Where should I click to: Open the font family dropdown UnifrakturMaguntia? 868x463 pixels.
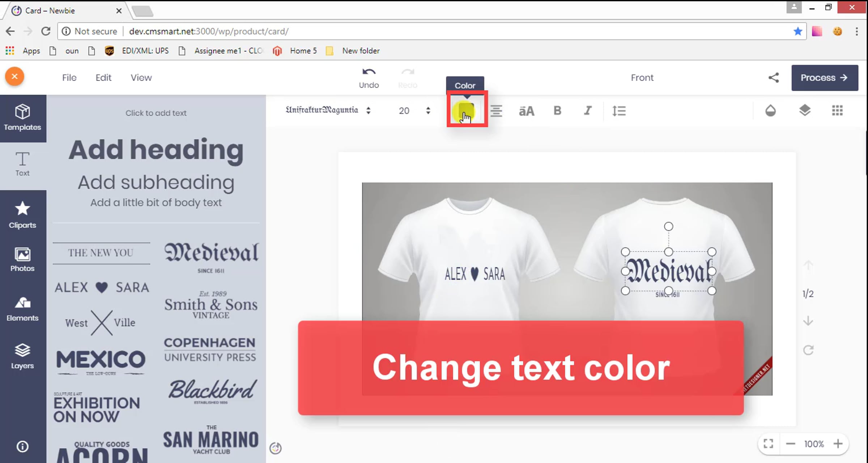pyautogui.click(x=328, y=110)
